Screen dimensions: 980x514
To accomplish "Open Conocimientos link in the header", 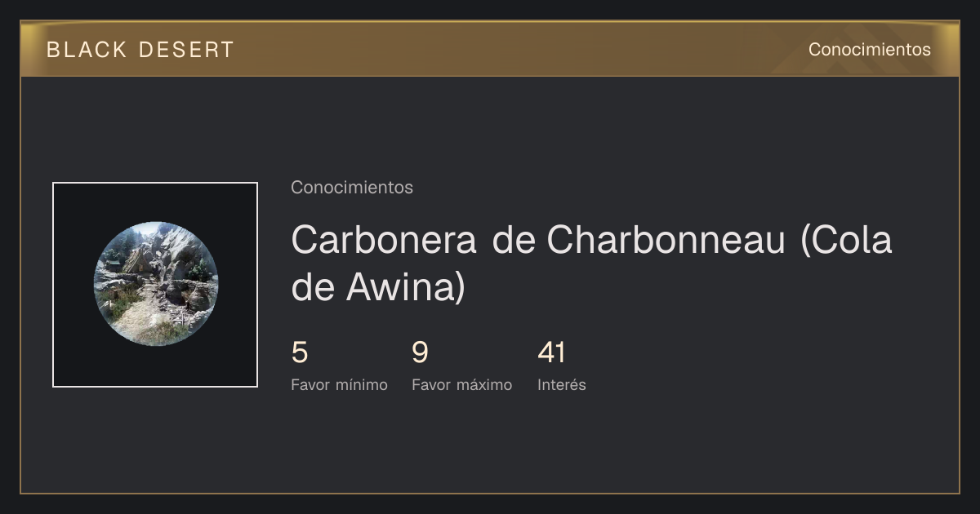I will 870,50.
